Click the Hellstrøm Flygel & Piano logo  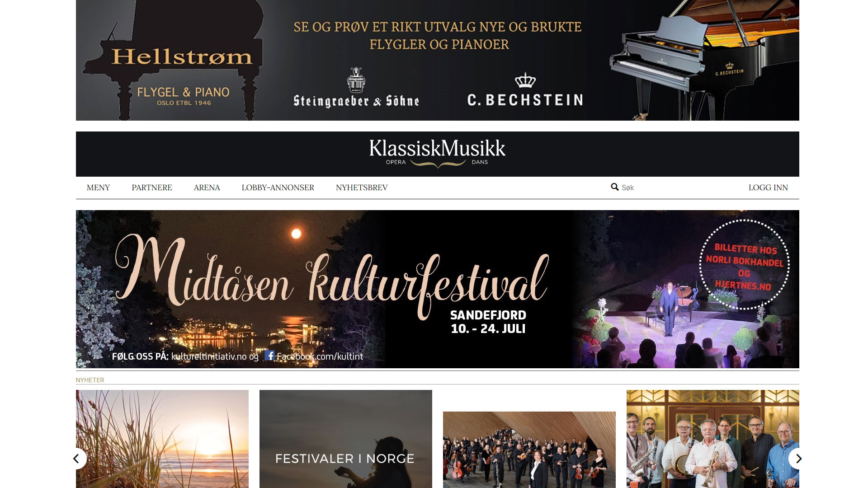click(x=182, y=75)
